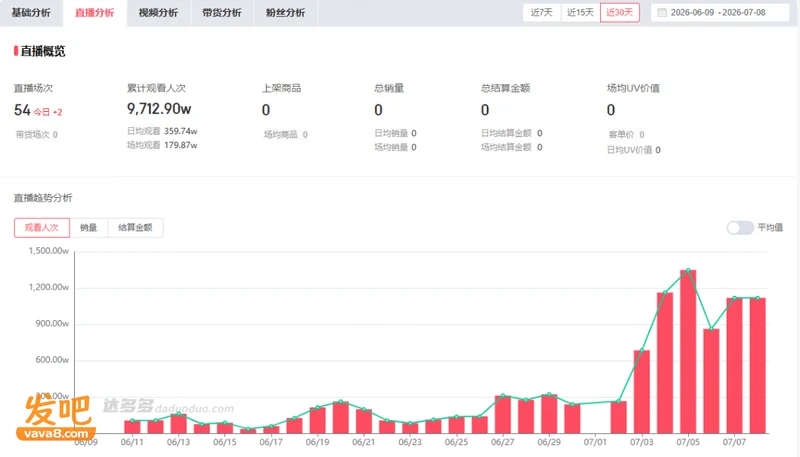Click the 1,200.00w y-axis label
800x457 pixels.
48,287
